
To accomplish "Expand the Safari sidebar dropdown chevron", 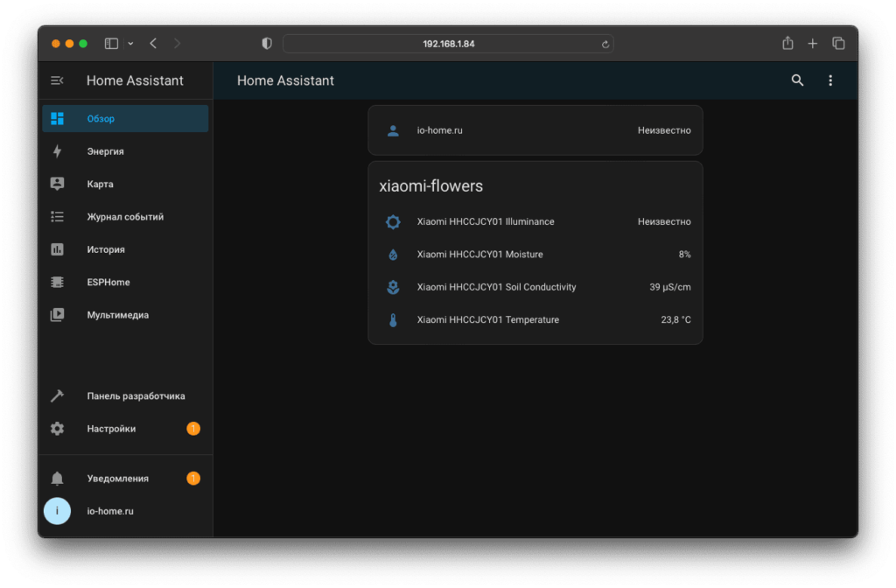I will [x=131, y=44].
